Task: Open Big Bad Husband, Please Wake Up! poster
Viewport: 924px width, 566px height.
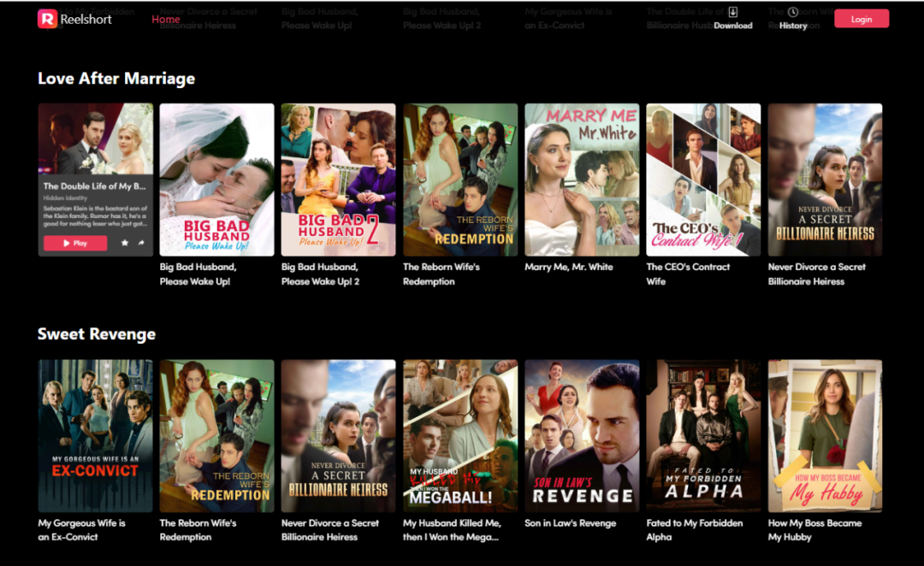Action: (x=216, y=180)
